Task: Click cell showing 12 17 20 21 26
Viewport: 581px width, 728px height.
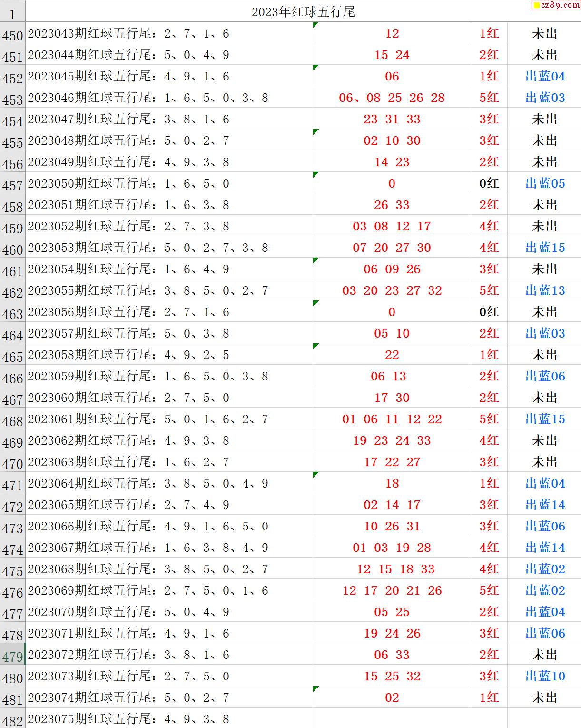Action: point(392,590)
